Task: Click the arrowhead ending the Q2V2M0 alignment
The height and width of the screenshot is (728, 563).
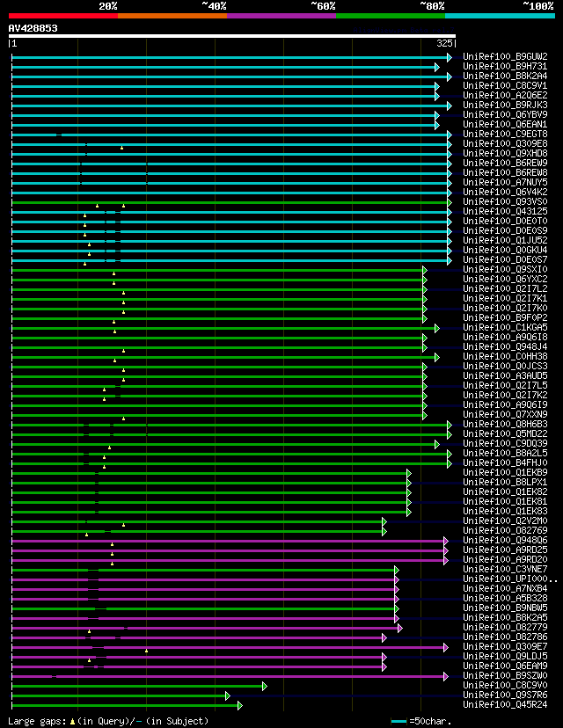Action: (384, 522)
